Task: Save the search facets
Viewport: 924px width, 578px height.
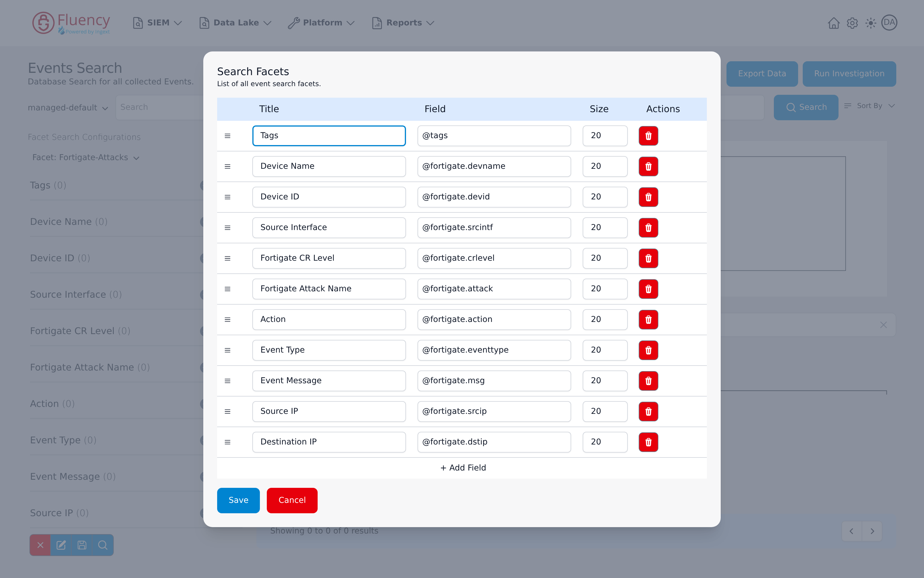Action: pyautogui.click(x=238, y=500)
